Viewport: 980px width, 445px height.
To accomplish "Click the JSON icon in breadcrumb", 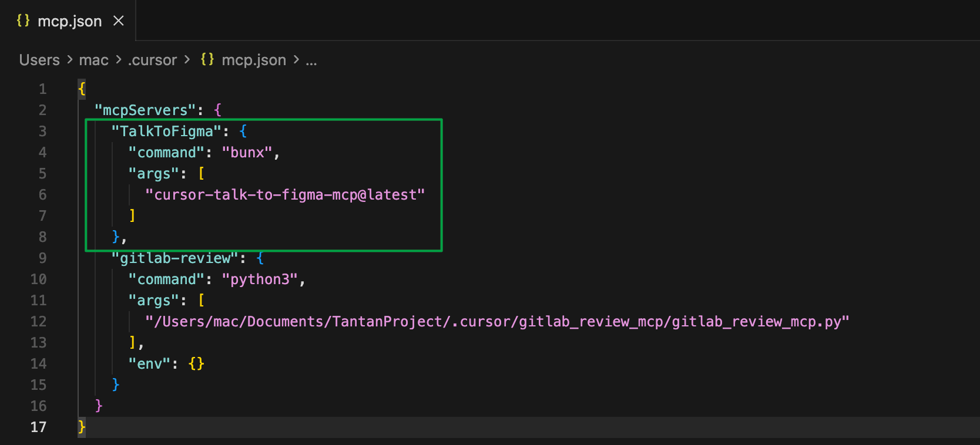I will pyautogui.click(x=207, y=59).
